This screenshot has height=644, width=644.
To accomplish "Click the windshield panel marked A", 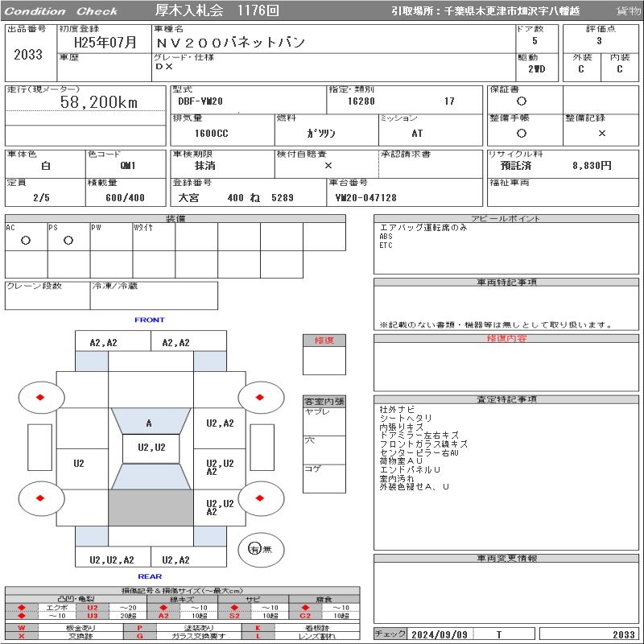I will pos(151,421).
